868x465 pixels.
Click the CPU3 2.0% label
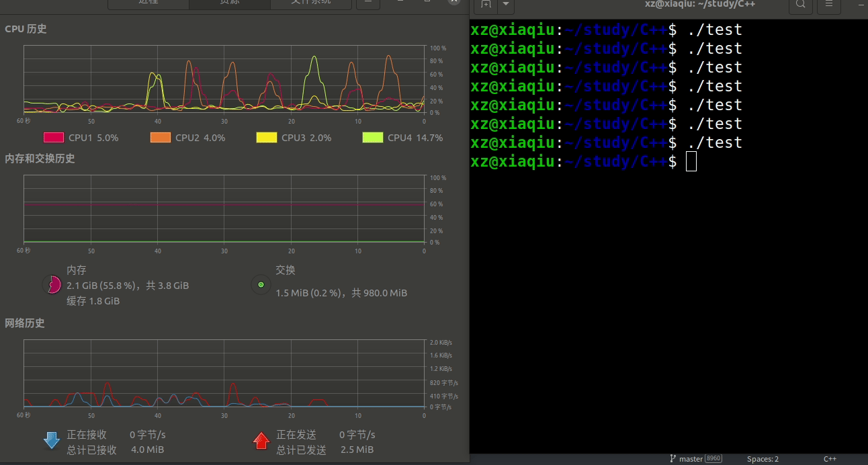(306, 138)
